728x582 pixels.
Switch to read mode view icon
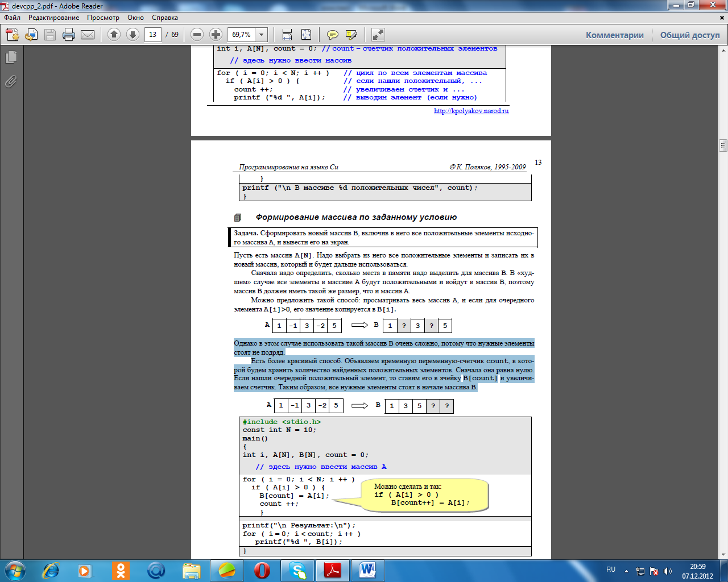click(x=378, y=35)
